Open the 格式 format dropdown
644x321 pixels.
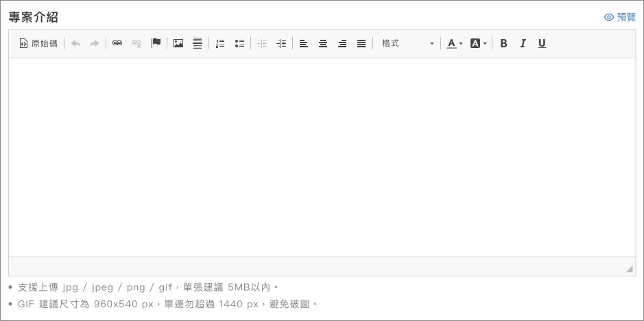point(408,43)
